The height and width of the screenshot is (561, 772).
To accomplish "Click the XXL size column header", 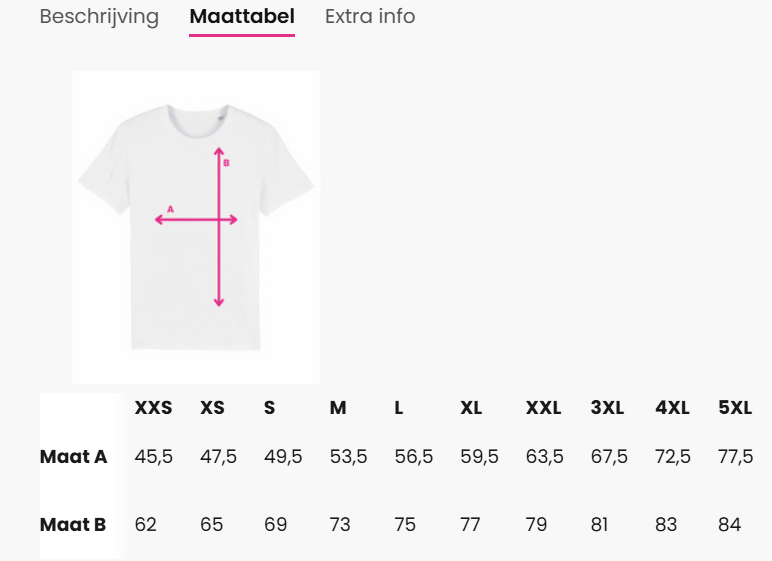I will click(544, 408).
